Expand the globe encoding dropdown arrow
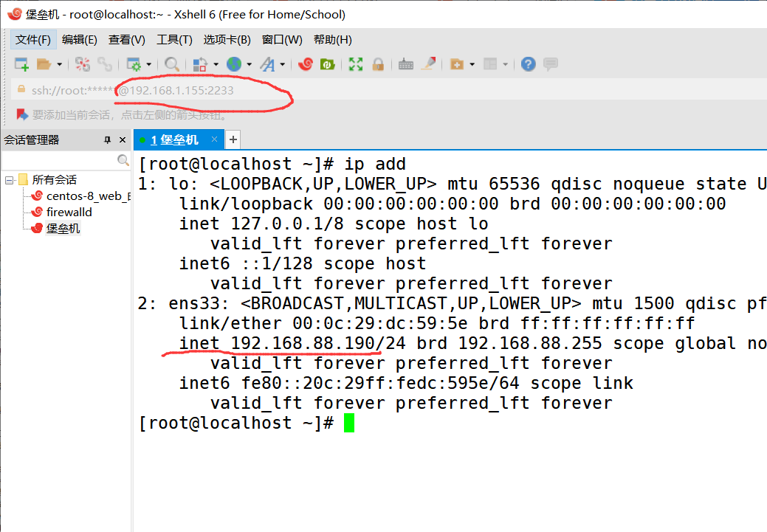The width and height of the screenshot is (767, 532). click(x=249, y=64)
